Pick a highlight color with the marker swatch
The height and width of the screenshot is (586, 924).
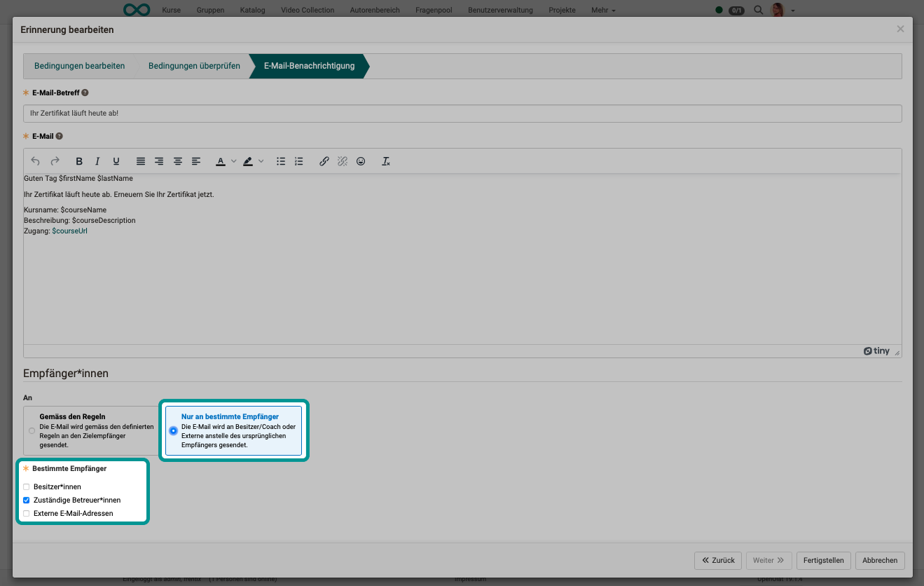point(247,161)
